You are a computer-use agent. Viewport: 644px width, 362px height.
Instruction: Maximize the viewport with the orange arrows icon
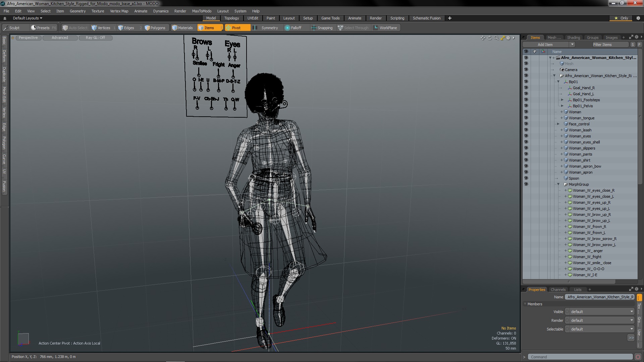[x=502, y=38]
